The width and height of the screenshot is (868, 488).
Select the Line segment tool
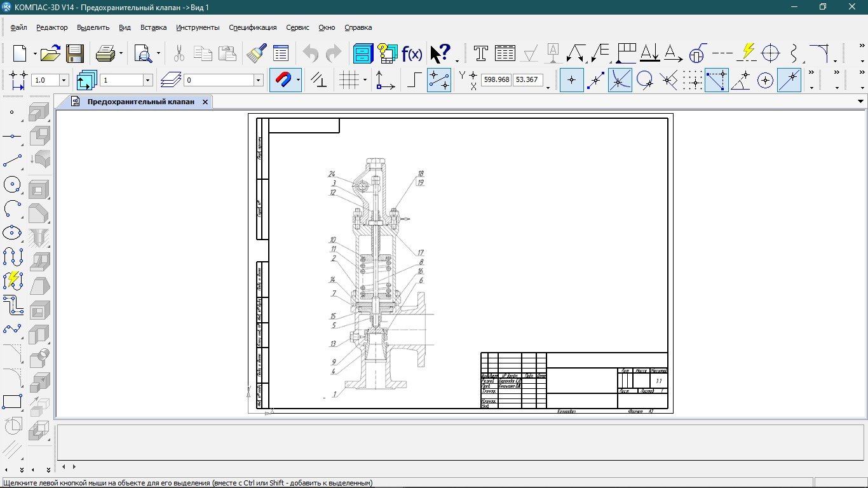[x=12, y=161]
